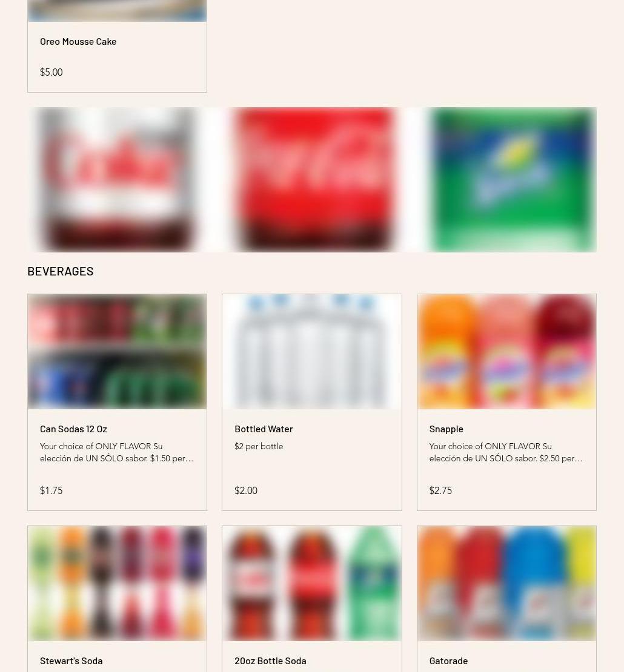Select the Diet Coke banner image
Screen dimensions: 624x672
pyautogui.click(x=117, y=180)
